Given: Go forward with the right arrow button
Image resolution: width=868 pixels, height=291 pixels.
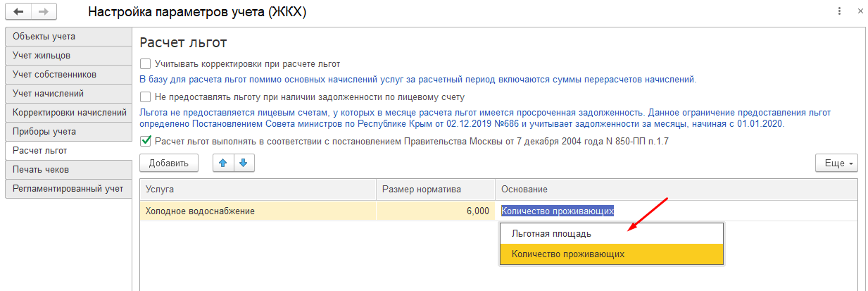Looking at the screenshot, I should tap(43, 12).
